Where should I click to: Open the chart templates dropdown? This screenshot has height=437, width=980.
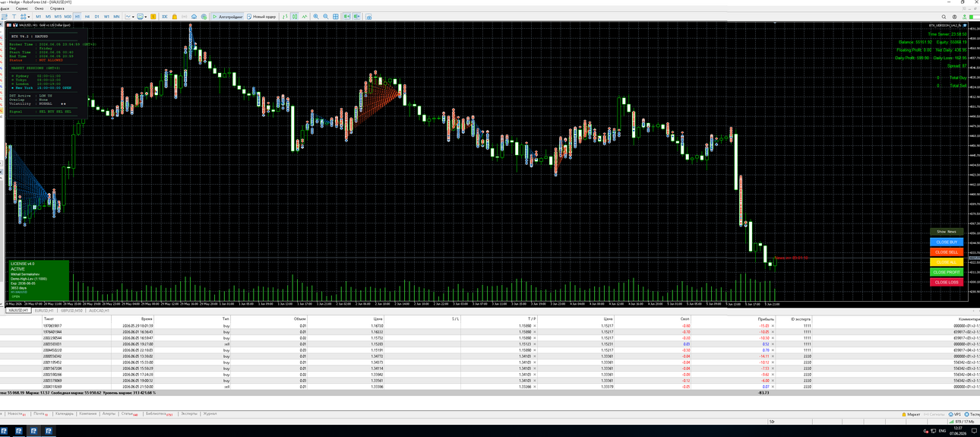click(142, 16)
